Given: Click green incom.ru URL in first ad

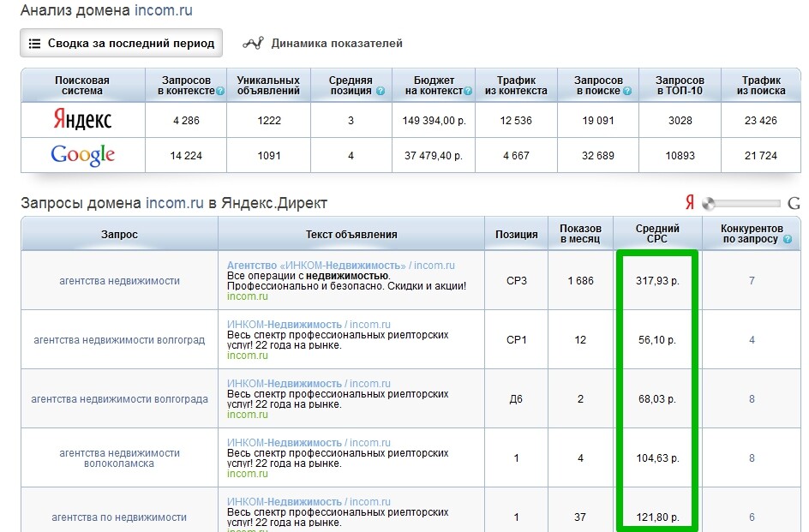Looking at the screenshot, I should tap(248, 296).
